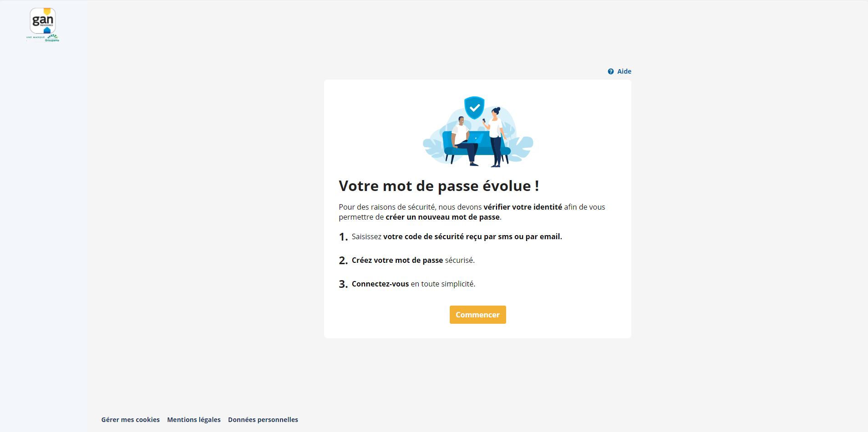Click the step number 2 marker
The image size is (868, 432).
click(x=343, y=261)
